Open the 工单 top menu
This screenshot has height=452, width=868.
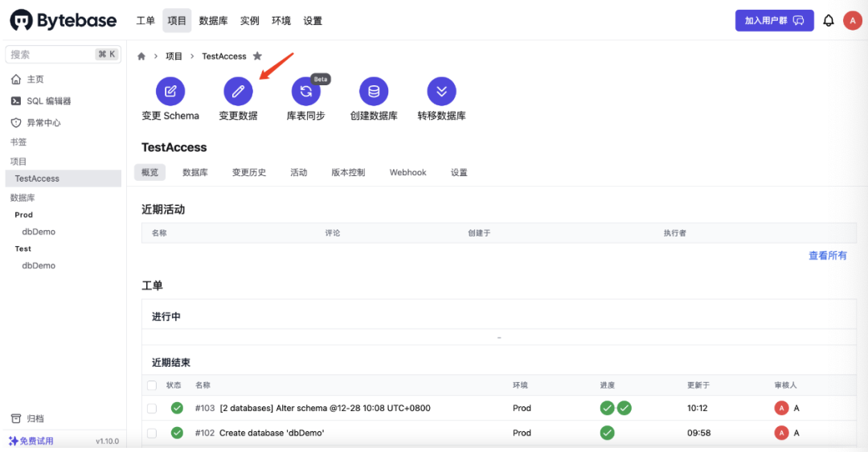point(145,20)
